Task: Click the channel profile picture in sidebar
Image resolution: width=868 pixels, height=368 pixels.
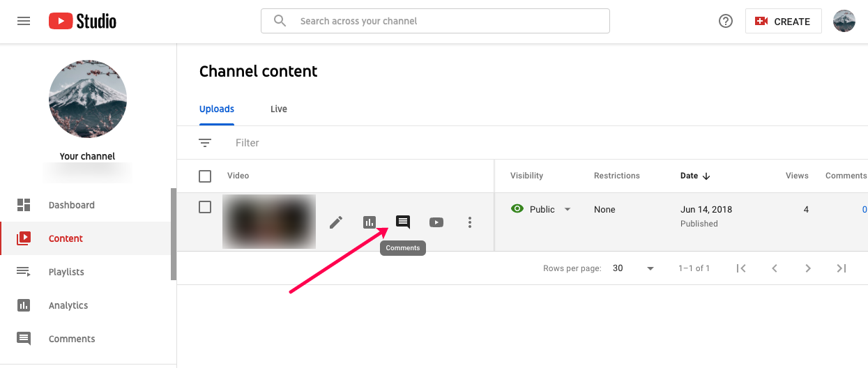Action: [88, 98]
